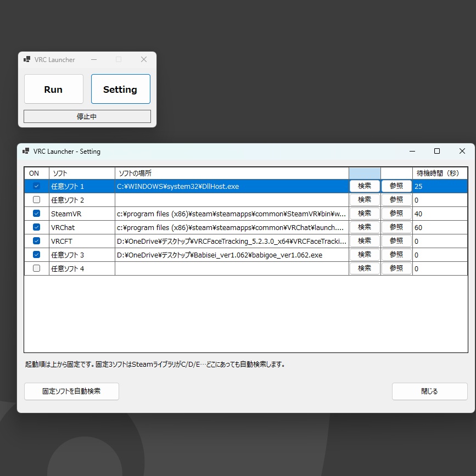The width and height of the screenshot is (476, 476).
Task: Click 参照 button in 任意ソフト 2 row
Action: pyautogui.click(x=396, y=200)
